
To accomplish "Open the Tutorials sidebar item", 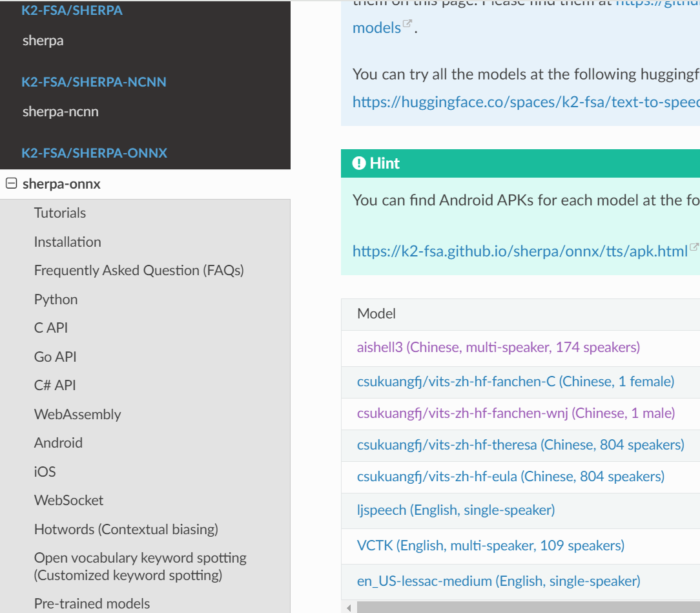I will pos(60,213).
